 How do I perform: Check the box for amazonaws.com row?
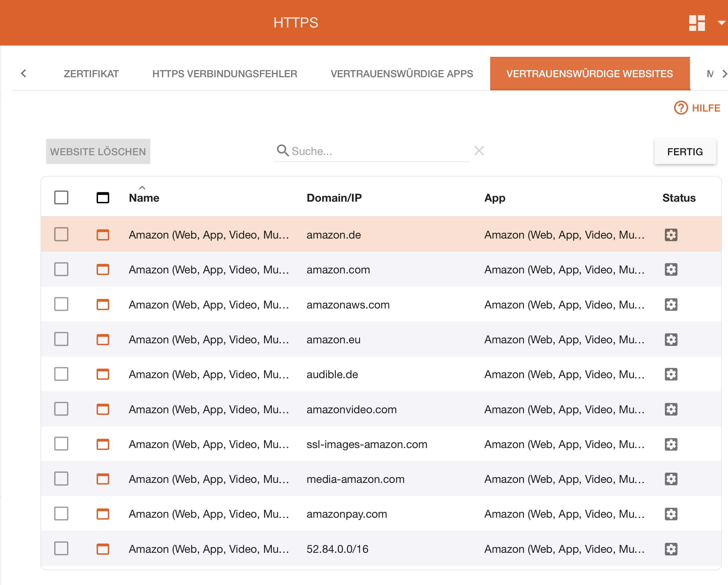[61, 304]
